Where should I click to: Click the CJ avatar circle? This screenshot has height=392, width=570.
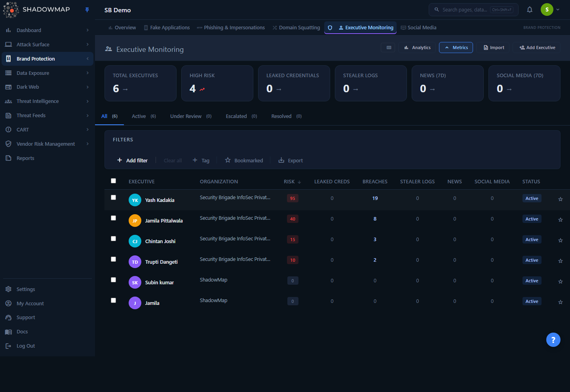(x=135, y=241)
